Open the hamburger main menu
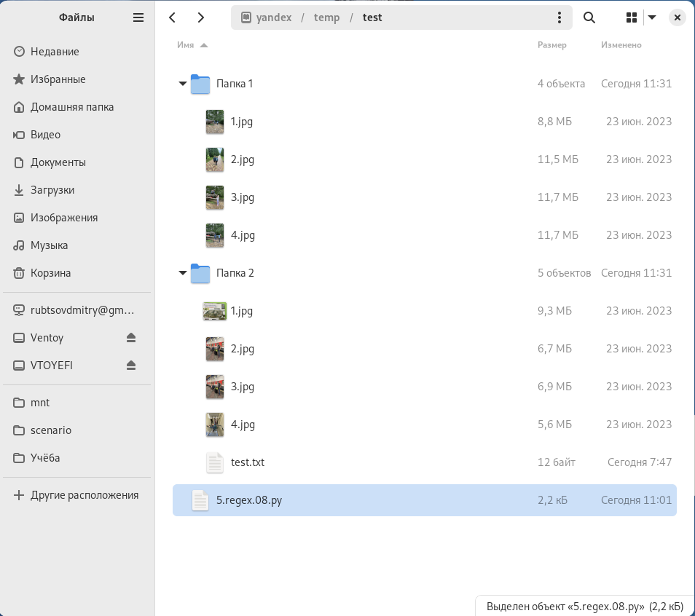The image size is (695, 616). pyautogui.click(x=138, y=17)
